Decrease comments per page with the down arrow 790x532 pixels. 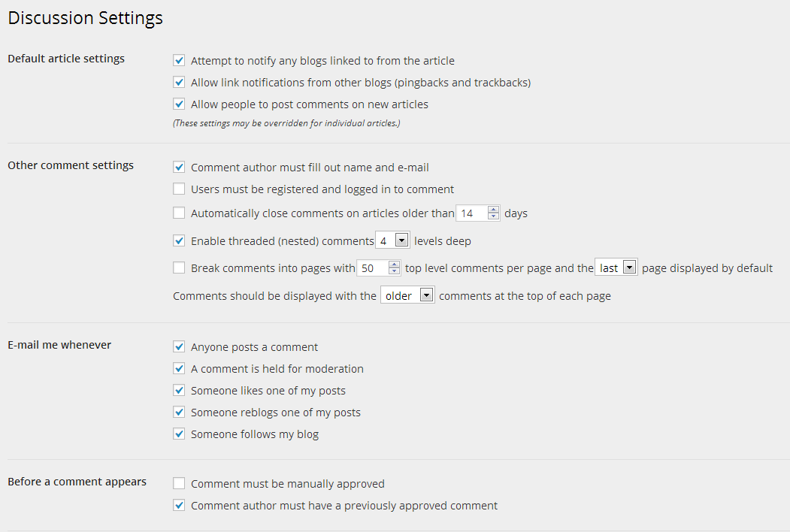394,271
